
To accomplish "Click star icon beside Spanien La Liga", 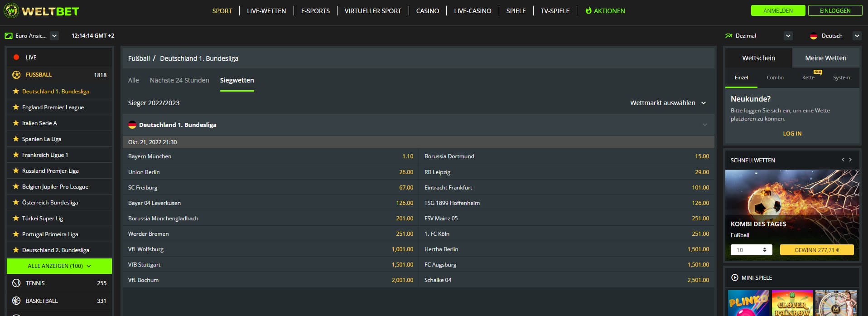I will point(16,139).
